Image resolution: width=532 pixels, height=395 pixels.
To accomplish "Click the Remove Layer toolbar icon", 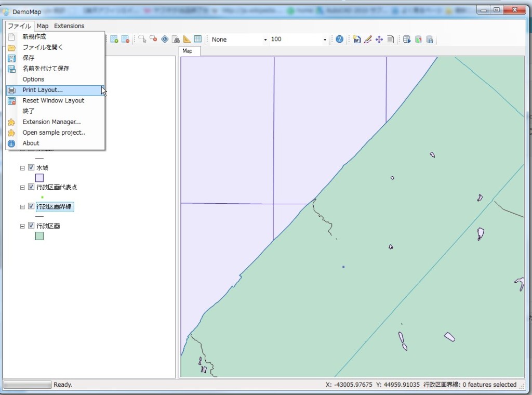I will (x=125, y=39).
